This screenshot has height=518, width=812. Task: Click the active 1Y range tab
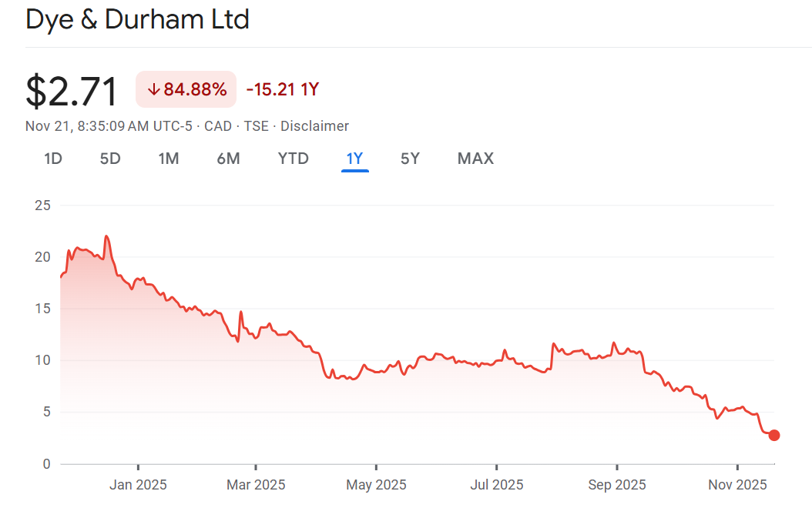coord(354,159)
